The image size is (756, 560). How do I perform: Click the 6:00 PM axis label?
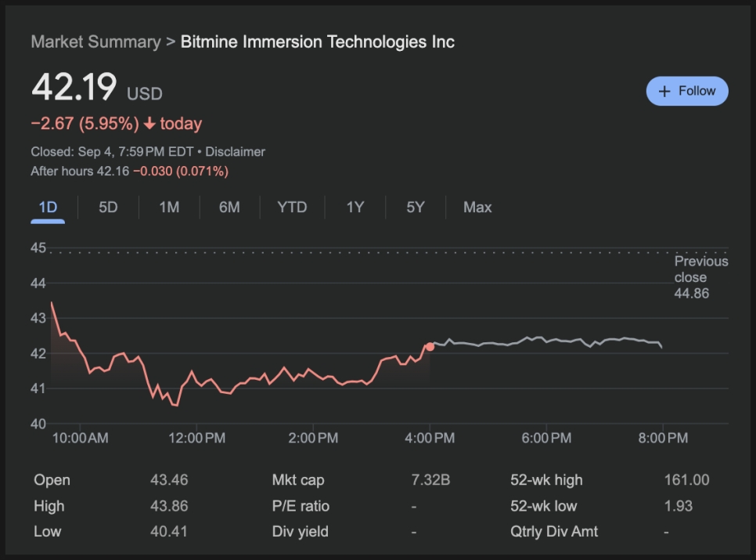(x=546, y=438)
